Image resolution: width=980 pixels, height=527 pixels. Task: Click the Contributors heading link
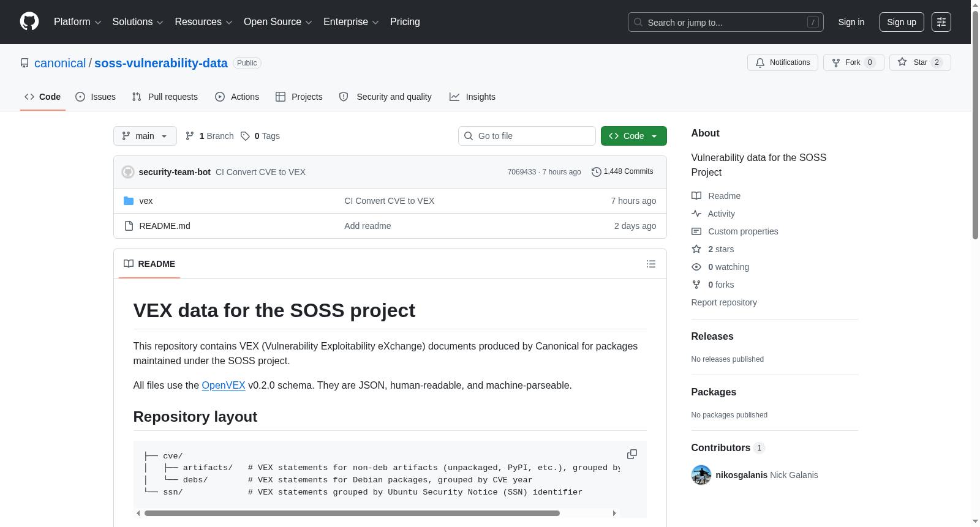pos(728,448)
